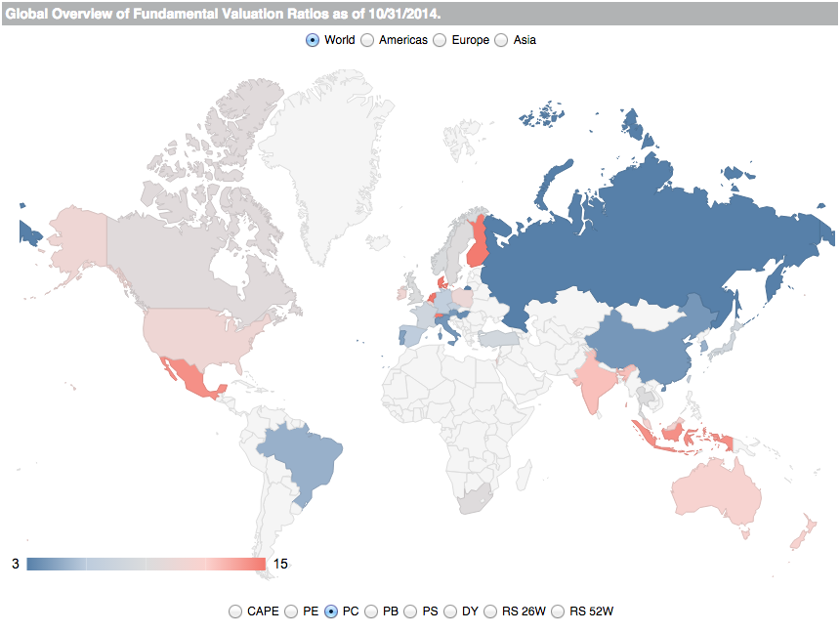Click the United States on the map
The width and height of the screenshot is (840, 632).
(x=198, y=335)
